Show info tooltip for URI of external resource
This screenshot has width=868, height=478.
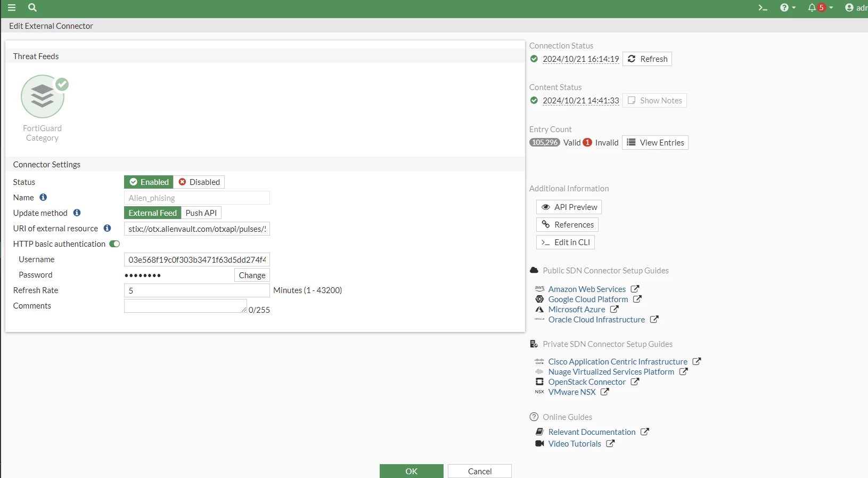point(107,228)
